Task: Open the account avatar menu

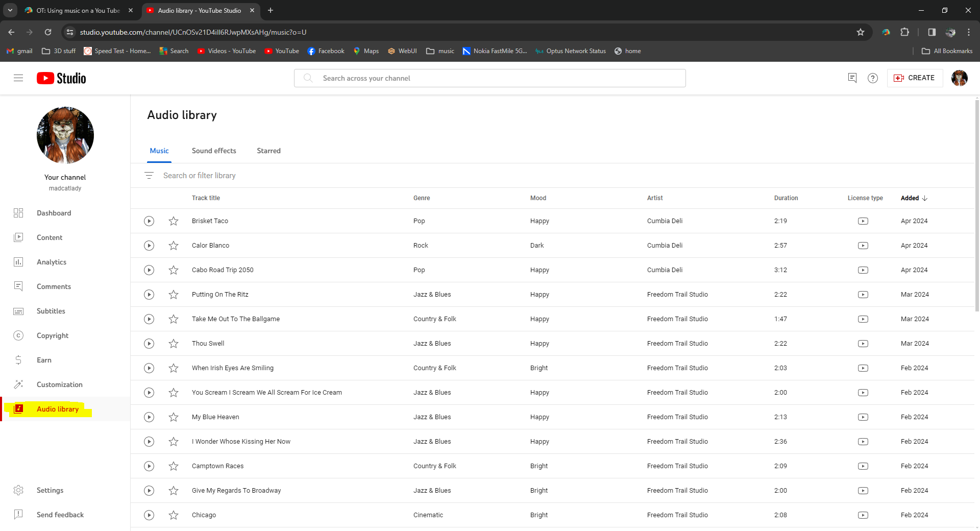Action: (959, 78)
